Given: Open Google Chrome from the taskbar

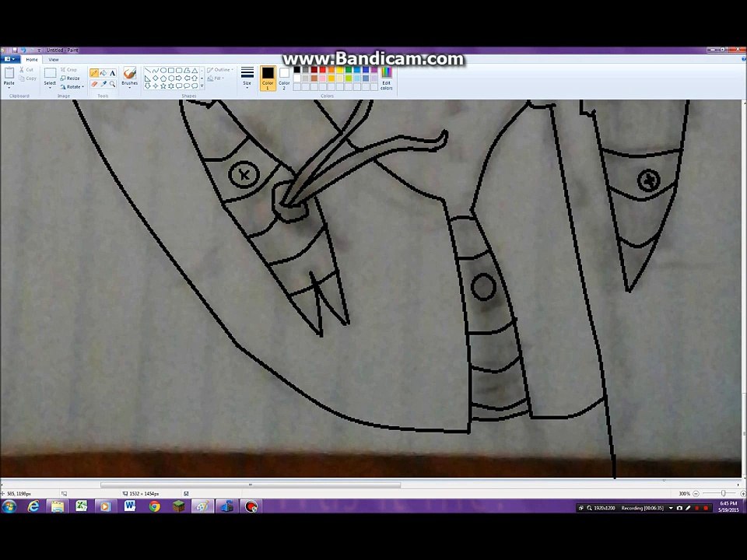Looking at the screenshot, I should coord(154,506).
